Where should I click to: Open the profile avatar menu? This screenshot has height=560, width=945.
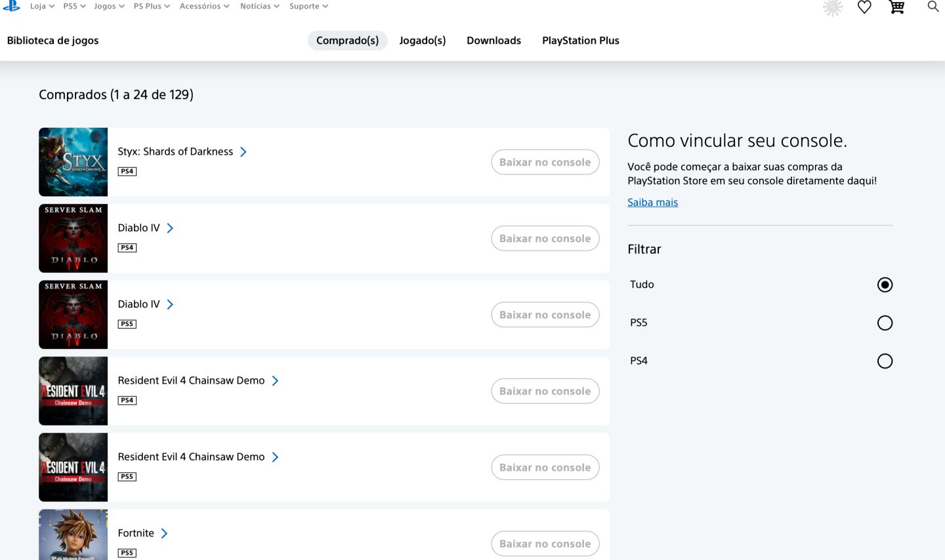833,7
